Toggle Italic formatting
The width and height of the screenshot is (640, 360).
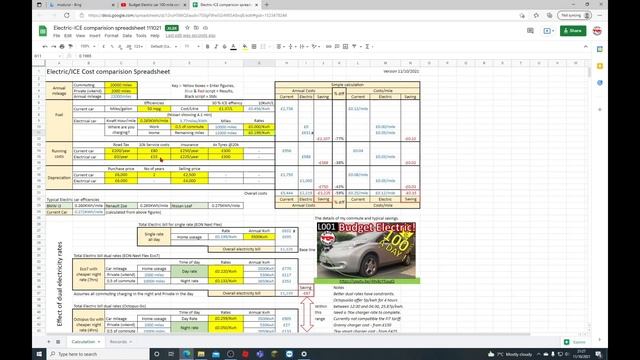[x=216, y=47]
